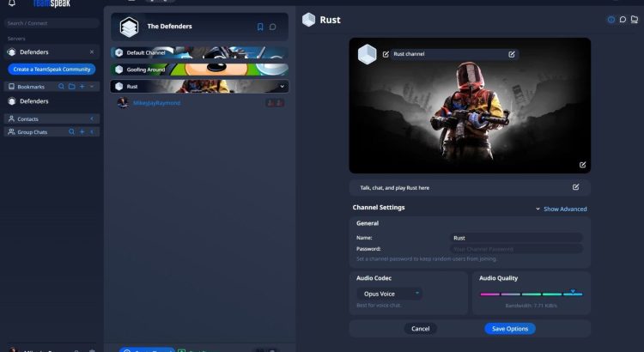This screenshot has width=644, height=352.
Task: Adjust the Audio Quality slider handle
Action: pyautogui.click(x=573, y=292)
